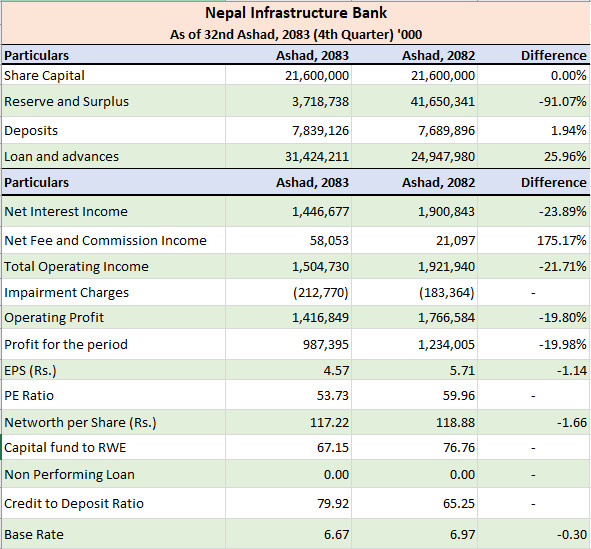The width and height of the screenshot is (591, 549).
Task: Click Operating Profit 2082 value 1,766,584
Action: point(446,318)
